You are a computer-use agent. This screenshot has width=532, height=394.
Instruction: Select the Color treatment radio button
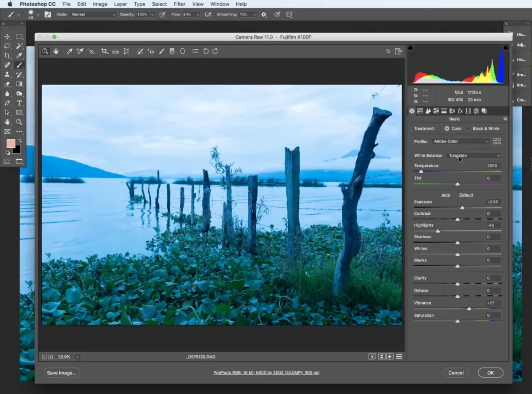click(447, 128)
